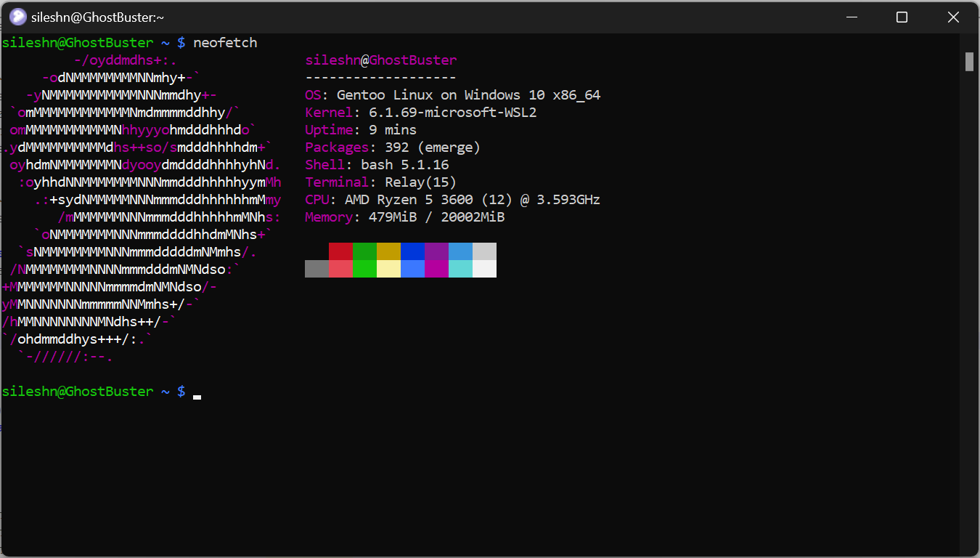
Task: Click the pale yellow color block
Action: click(388, 269)
